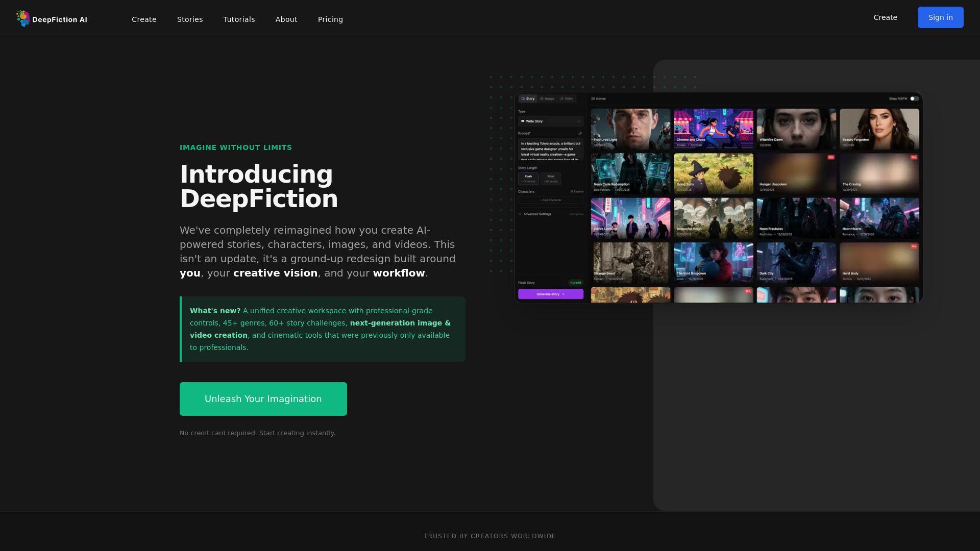This screenshot has width=980, height=551.
Task: Click the purple Generate Story button
Action: click(x=551, y=294)
